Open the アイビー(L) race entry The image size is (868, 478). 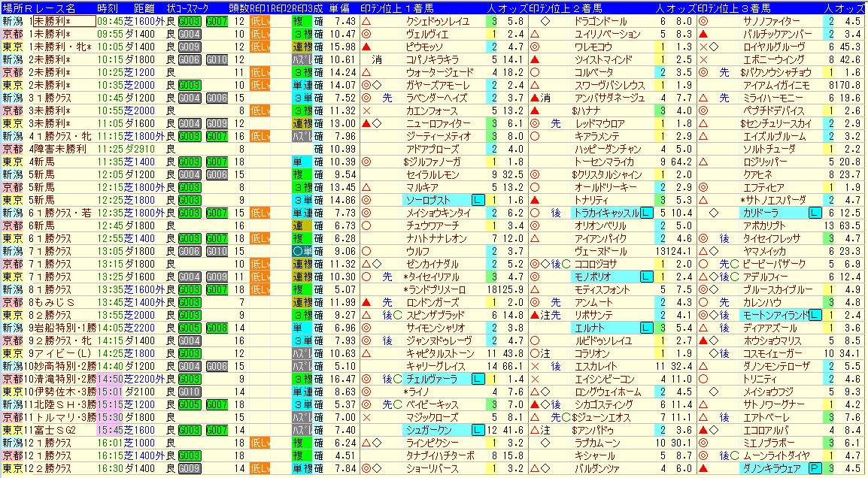[x=59, y=353]
